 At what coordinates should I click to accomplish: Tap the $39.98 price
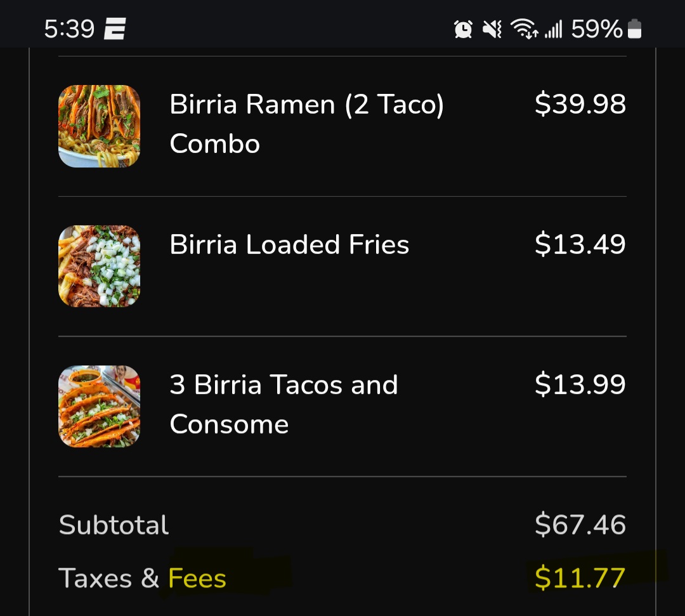580,104
